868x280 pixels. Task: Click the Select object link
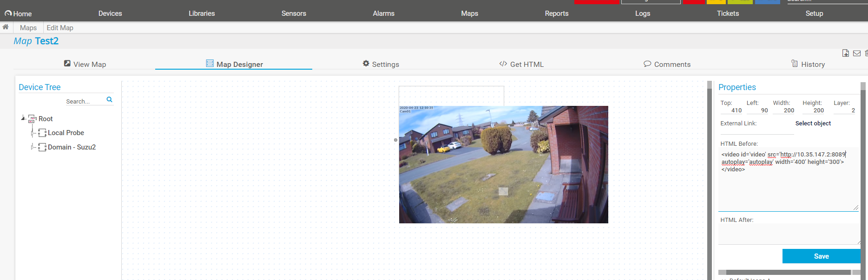click(813, 123)
